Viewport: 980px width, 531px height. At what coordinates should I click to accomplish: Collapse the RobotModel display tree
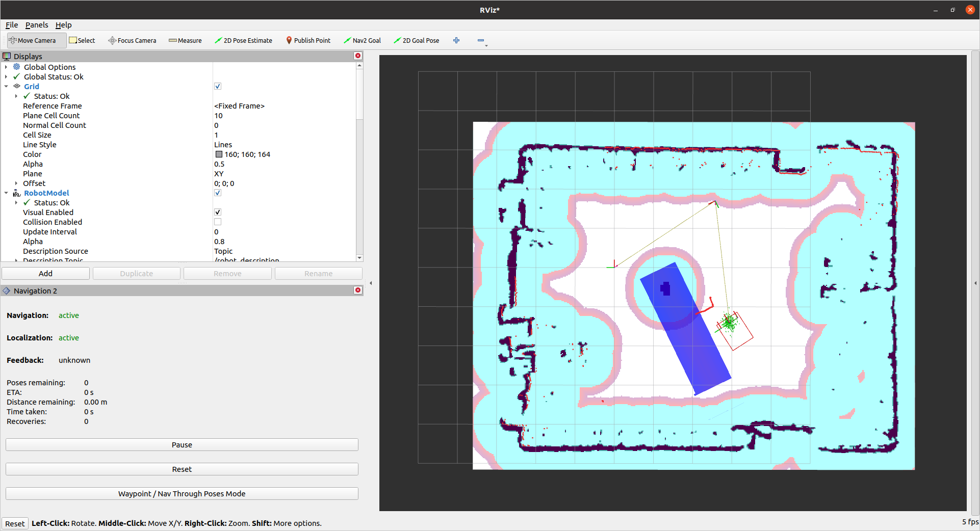6,193
